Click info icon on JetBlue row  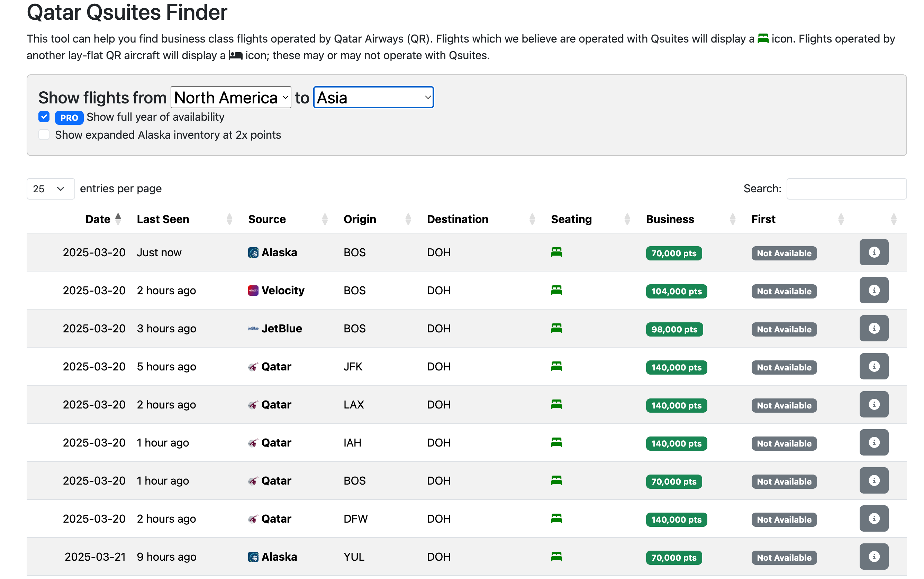click(x=873, y=328)
